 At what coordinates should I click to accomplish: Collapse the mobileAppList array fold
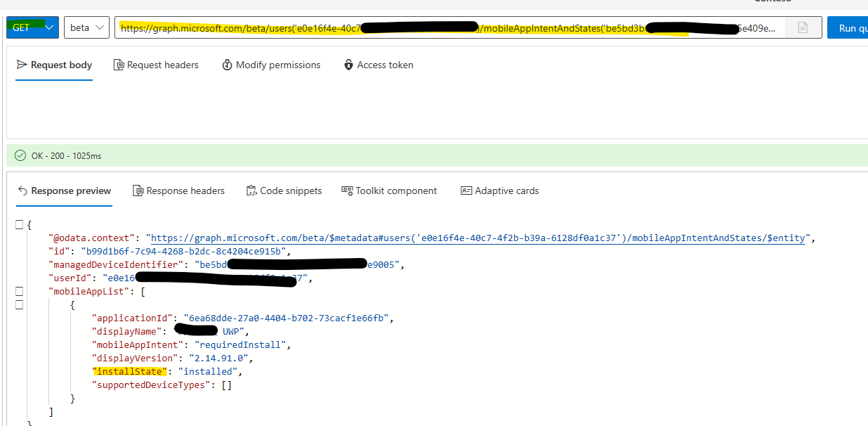point(20,291)
